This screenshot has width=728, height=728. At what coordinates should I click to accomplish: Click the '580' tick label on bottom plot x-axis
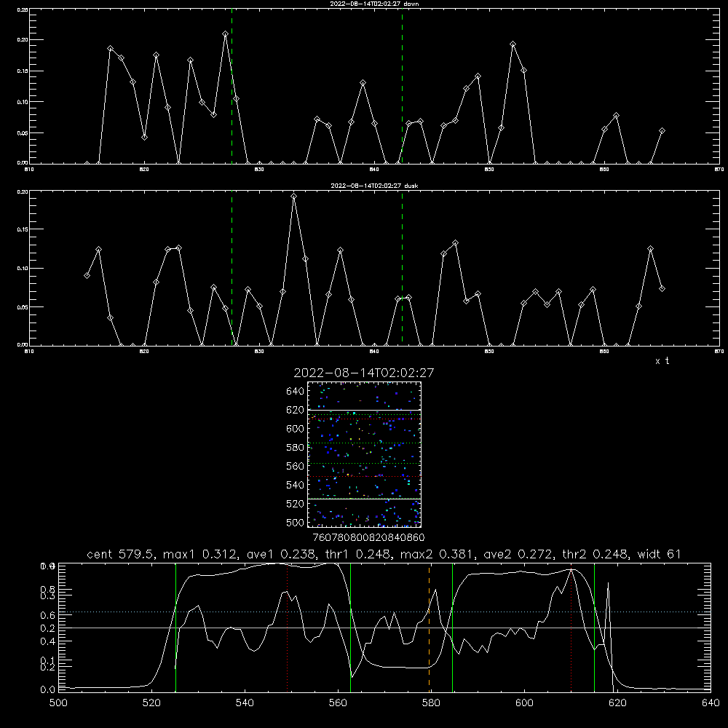[431, 703]
